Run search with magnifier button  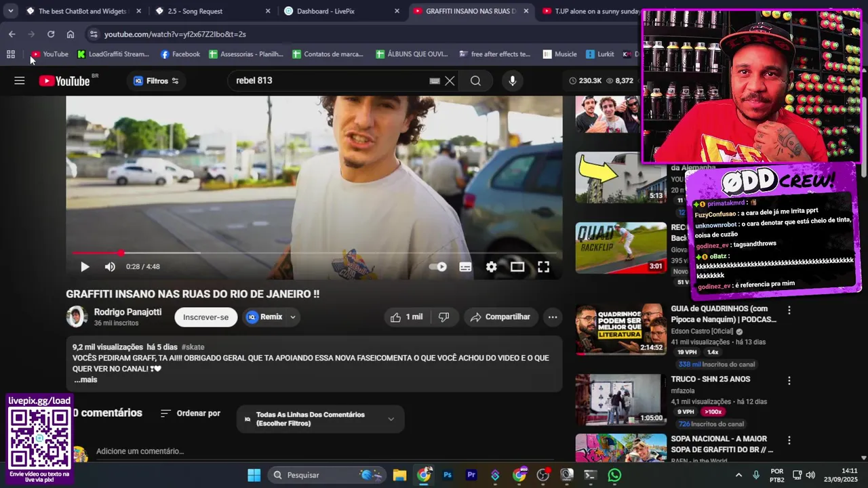click(x=475, y=81)
